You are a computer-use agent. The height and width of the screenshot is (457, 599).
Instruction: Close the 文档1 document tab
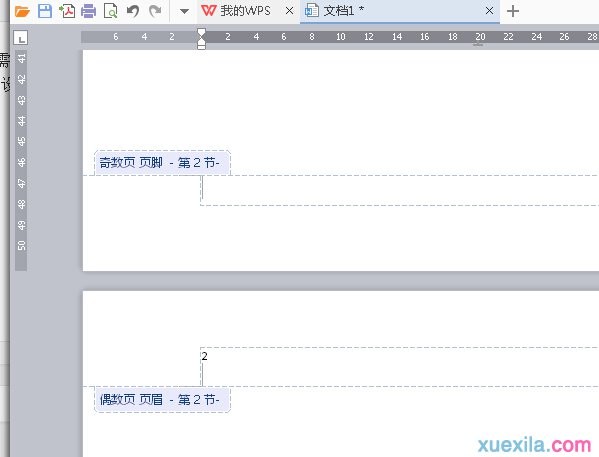pos(489,11)
